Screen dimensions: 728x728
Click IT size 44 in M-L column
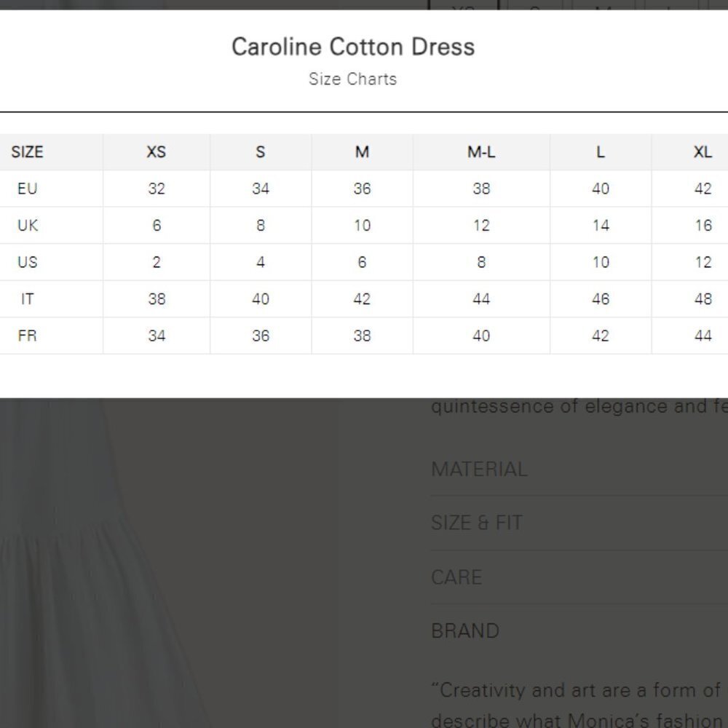click(x=481, y=298)
